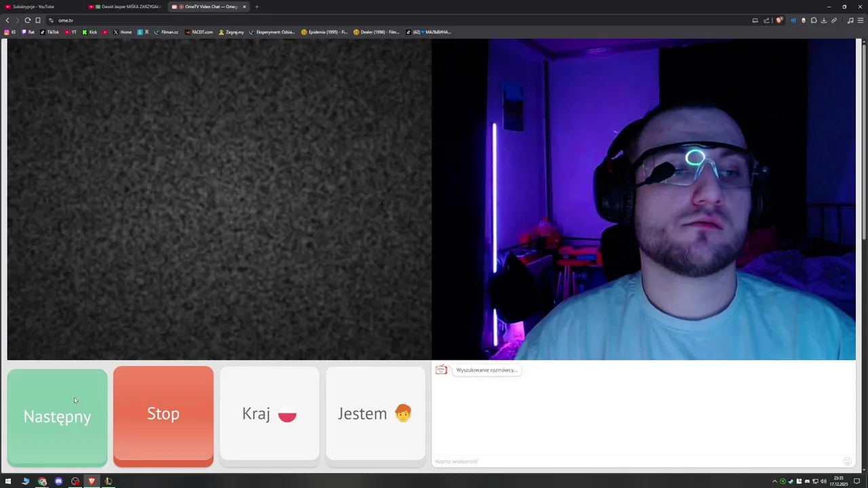
Task: Open the Zagraj.my bookmark
Action: (231, 32)
